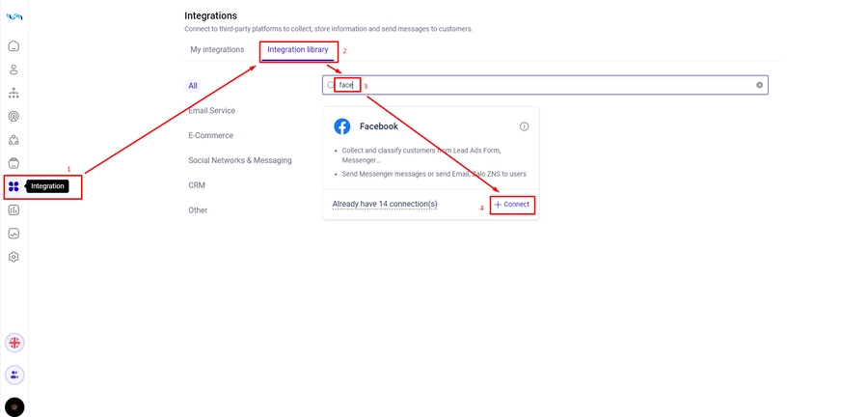Viewport: 868px width, 417px height.
Task: Open the bar chart reports icon
Action: [x=14, y=209]
